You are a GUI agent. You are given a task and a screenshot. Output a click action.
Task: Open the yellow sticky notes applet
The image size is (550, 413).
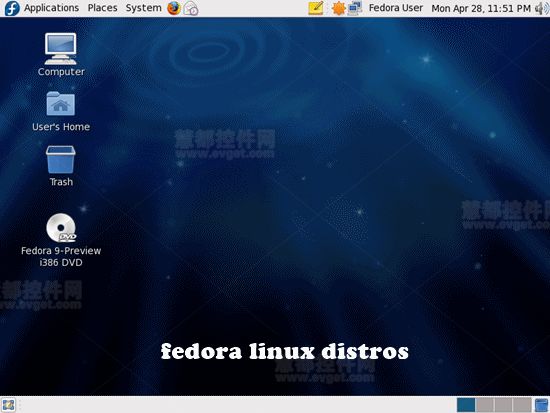(x=316, y=8)
